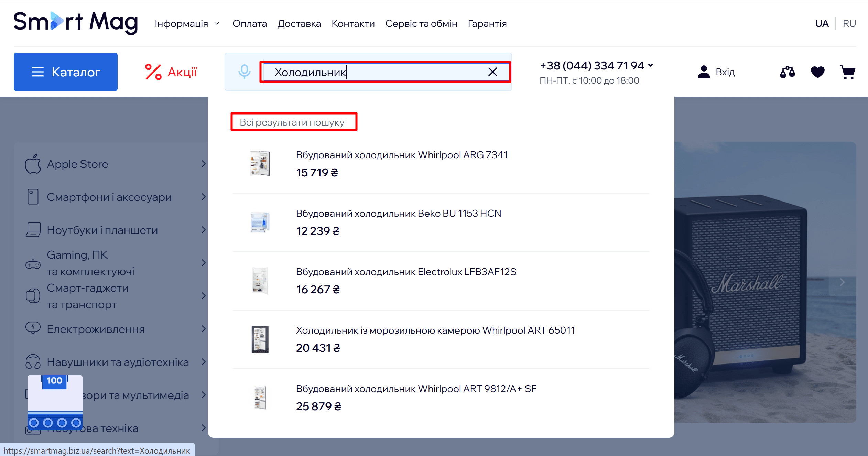868x456 pixels.
Task: Open the favorites heart icon
Action: (x=817, y=72)
